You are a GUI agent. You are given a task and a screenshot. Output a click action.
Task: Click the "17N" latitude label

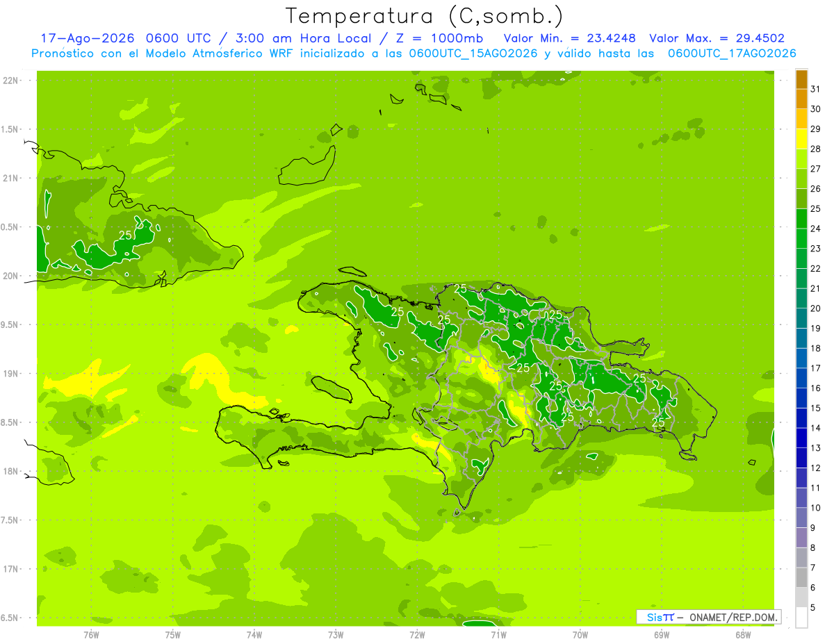coord(11,569)
